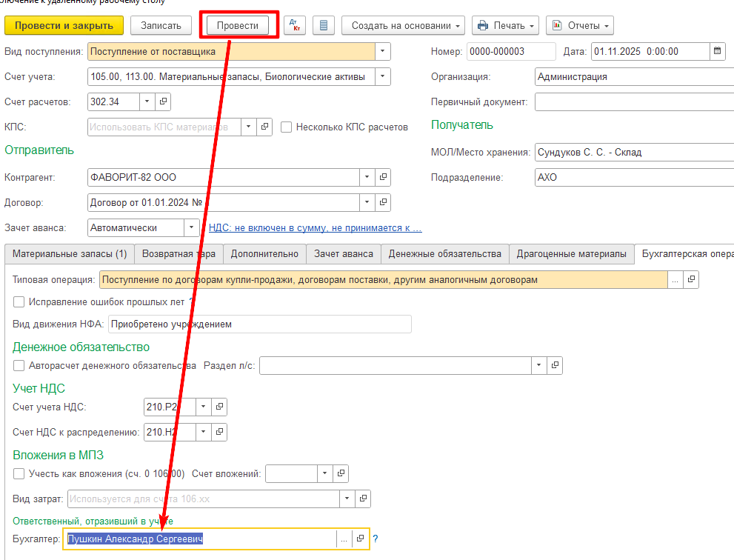Viewport: 734px width, 560px height.
Task: Open the document movements report icon
Action: tap(323, 26)
